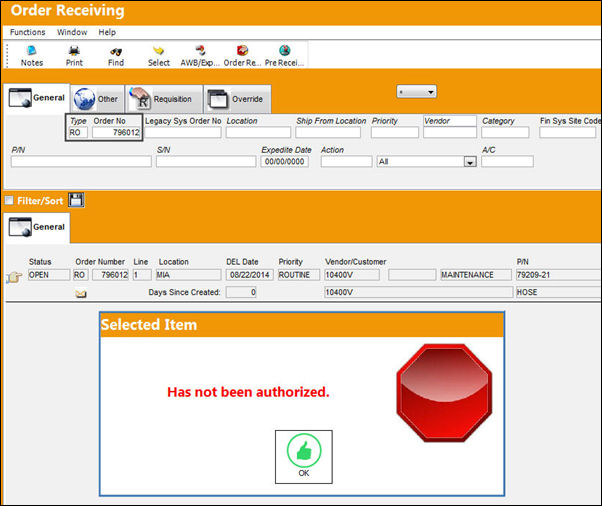Image resolution: width=602 pixels, height=506 pixels.
Task: Click the Action text field
Action: [x=346, y=162]
